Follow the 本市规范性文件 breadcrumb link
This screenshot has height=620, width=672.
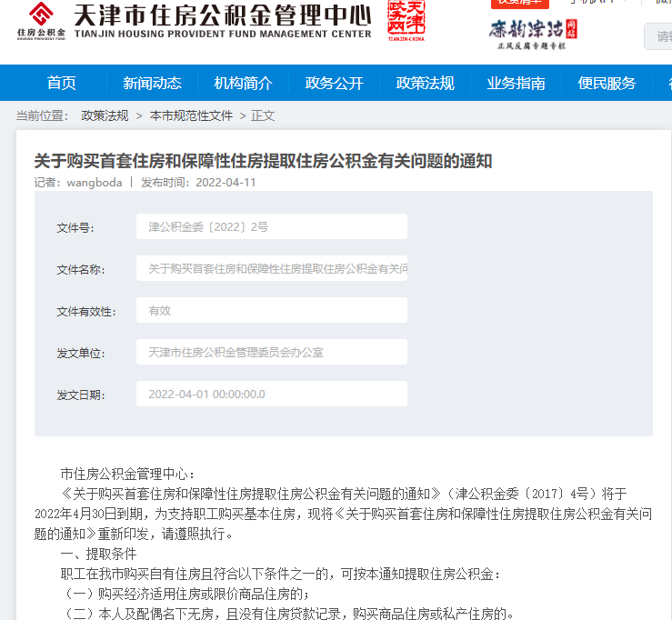(x=191, y=115)
